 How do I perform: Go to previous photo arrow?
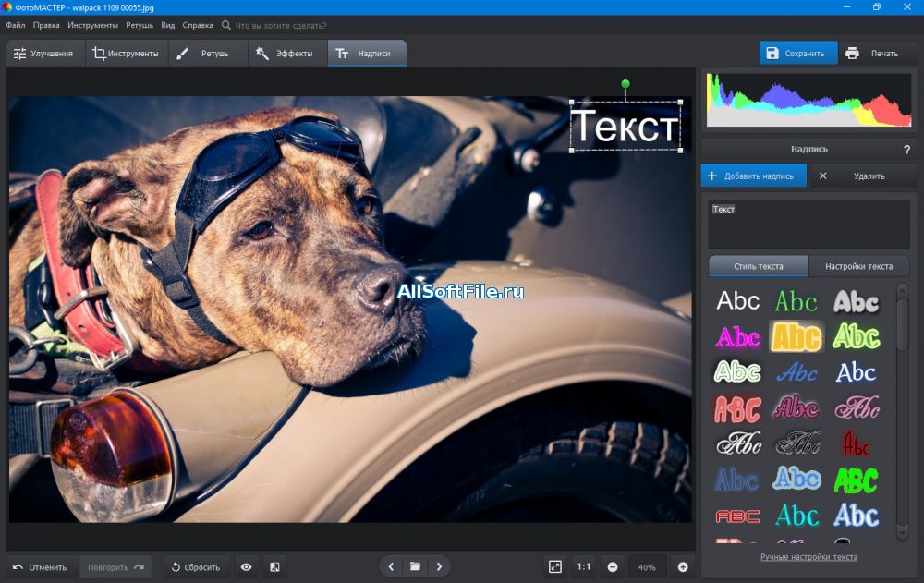click(391, 566)
